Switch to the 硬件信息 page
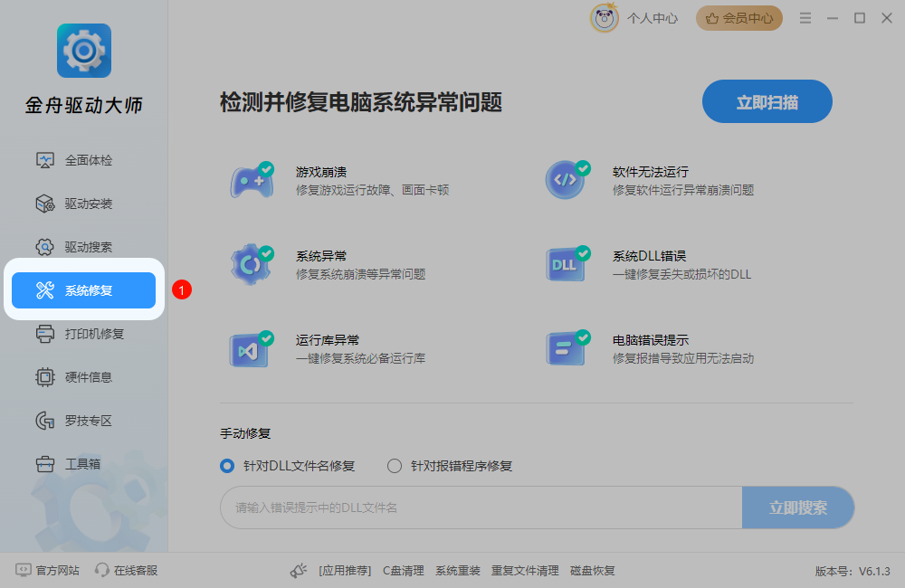 (83, 377)
